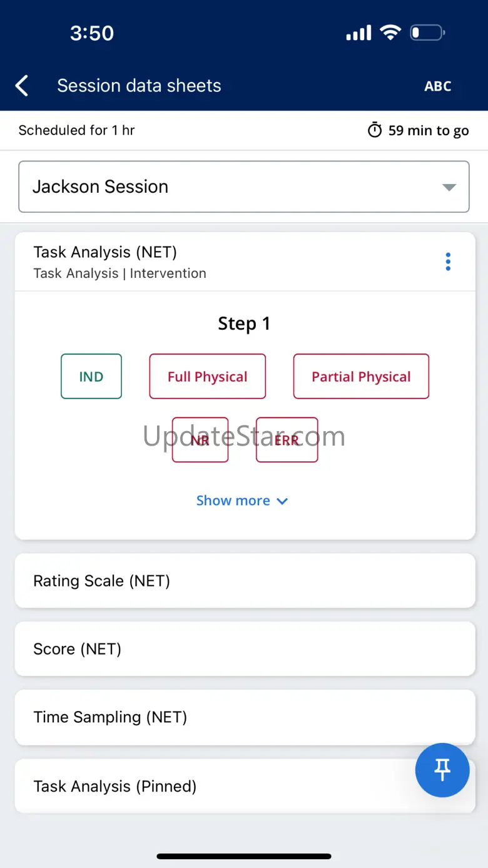Tap the ABC button in header

pos(437,86)
